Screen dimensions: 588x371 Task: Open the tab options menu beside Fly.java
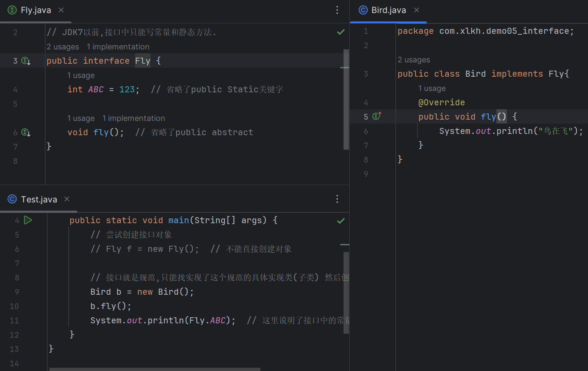(x=337, y=10)
